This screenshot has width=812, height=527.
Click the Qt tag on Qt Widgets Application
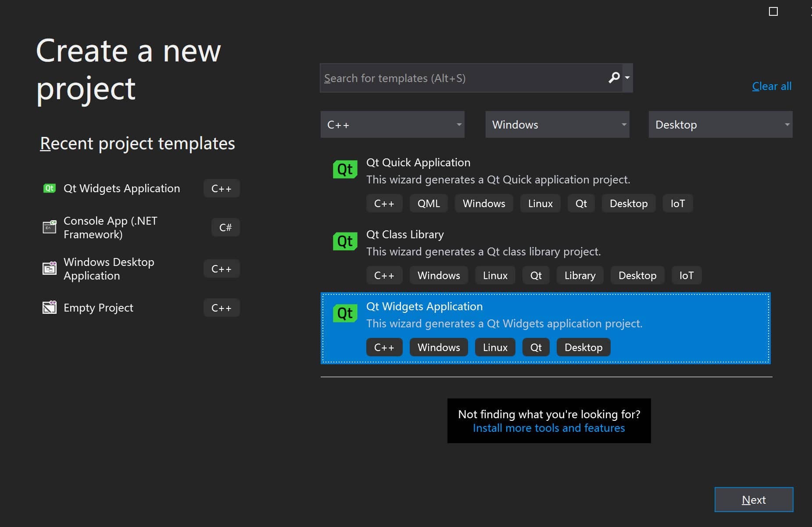click(536, 347)
